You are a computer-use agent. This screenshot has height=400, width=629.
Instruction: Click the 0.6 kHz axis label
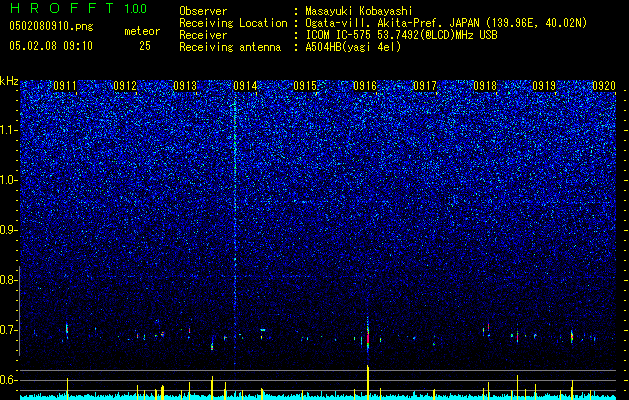pos(8,380)
